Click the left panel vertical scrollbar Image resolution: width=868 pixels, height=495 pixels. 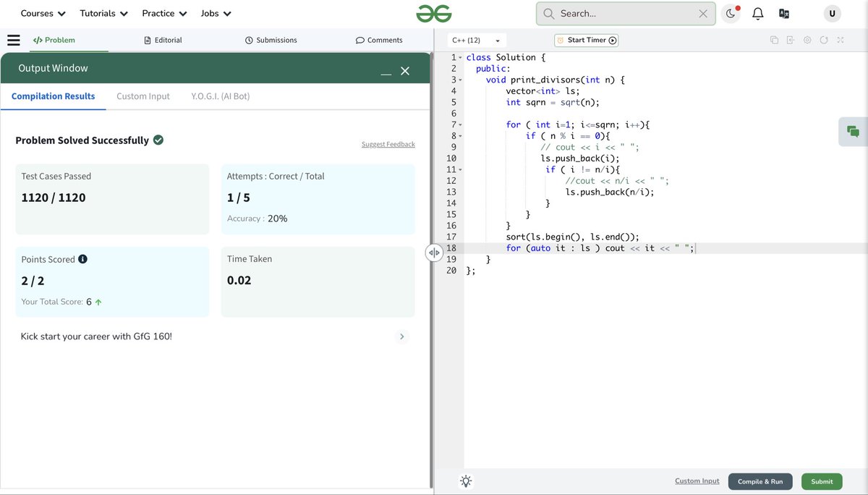pyautogui.click(x=432, y=270)
